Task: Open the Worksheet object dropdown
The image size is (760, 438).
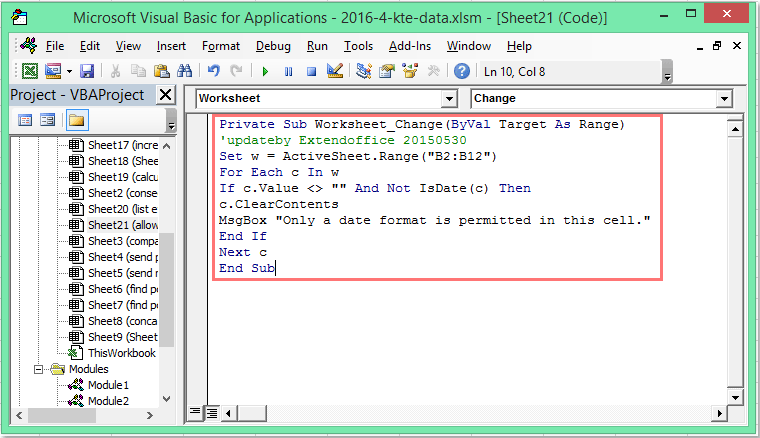Action: (449, 99)
